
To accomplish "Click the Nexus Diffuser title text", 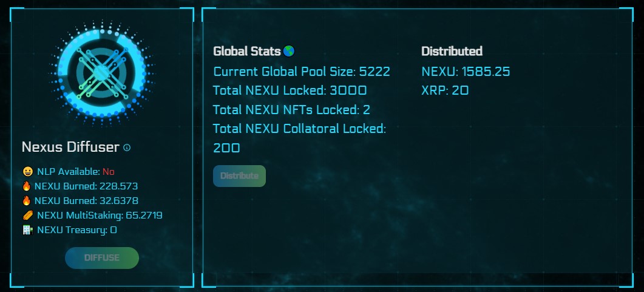I will coord(70,148).
